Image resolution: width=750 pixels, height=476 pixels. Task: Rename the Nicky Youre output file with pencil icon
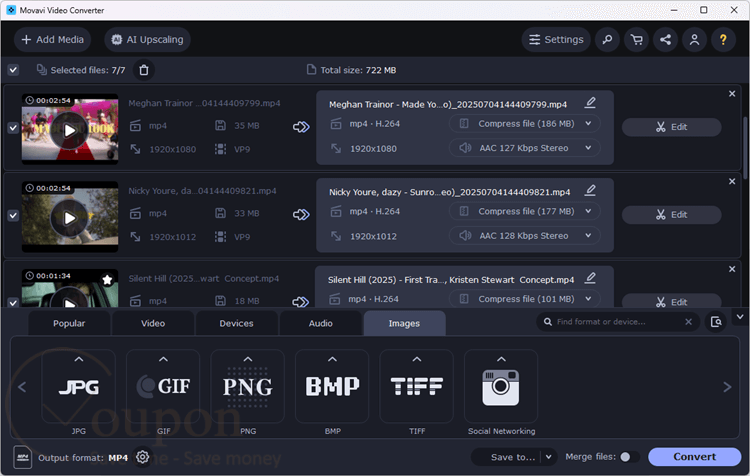(590, 190)
